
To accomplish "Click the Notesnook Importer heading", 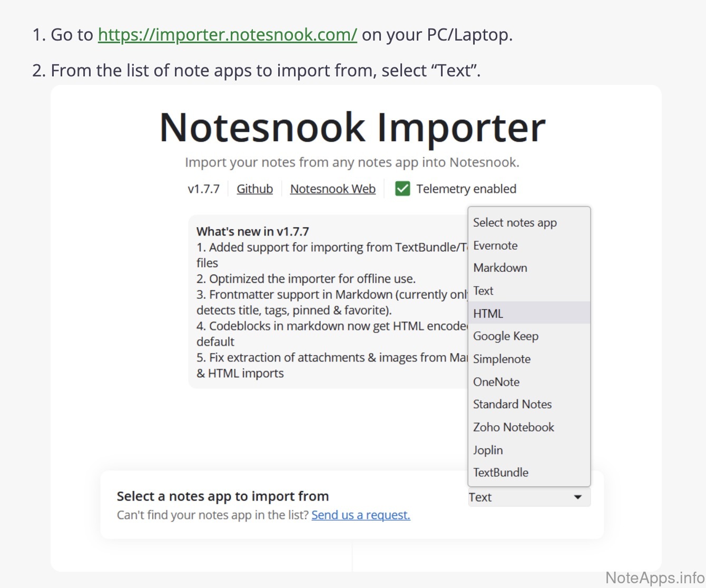I will pyautogui.click(x=352, y=128).
